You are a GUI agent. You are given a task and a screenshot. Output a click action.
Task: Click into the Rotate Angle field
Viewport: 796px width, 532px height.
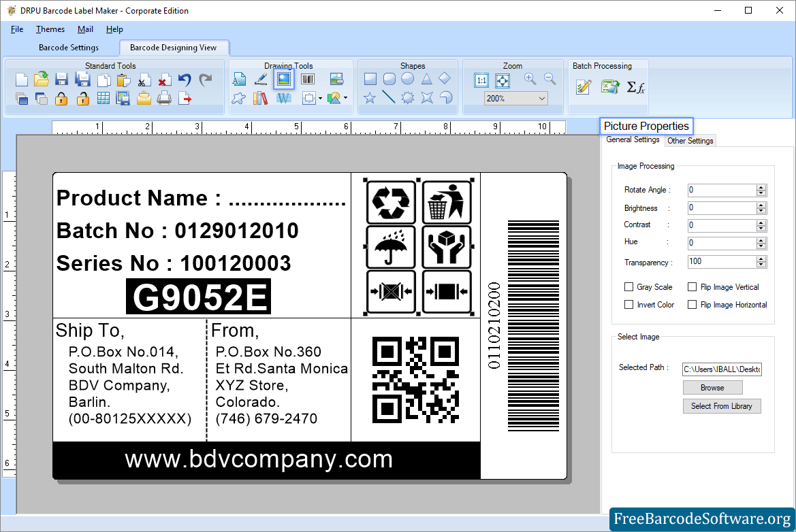click(722, 190)
